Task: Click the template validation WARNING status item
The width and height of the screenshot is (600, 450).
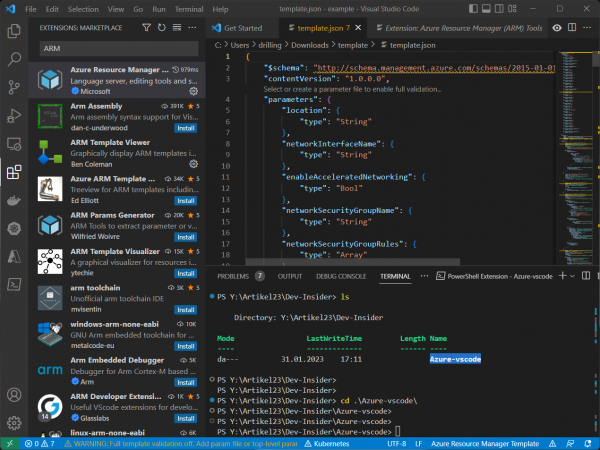Action: 181,444
